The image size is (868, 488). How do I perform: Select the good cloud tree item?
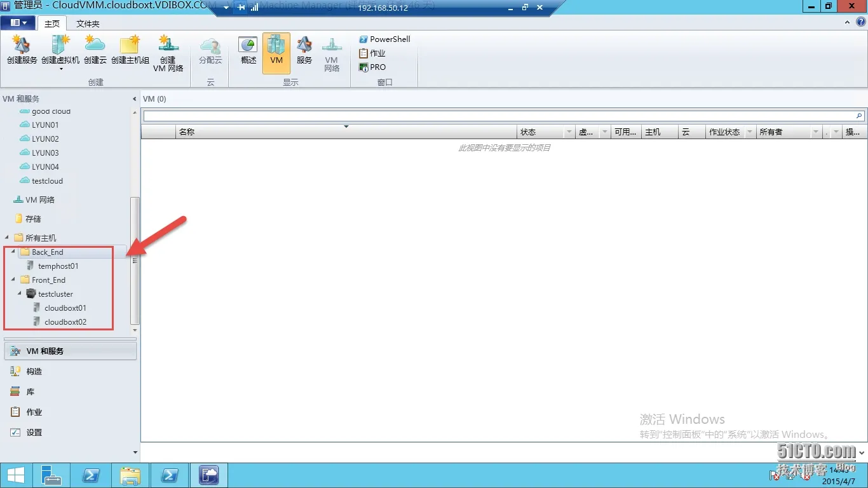tap(51, 112)
